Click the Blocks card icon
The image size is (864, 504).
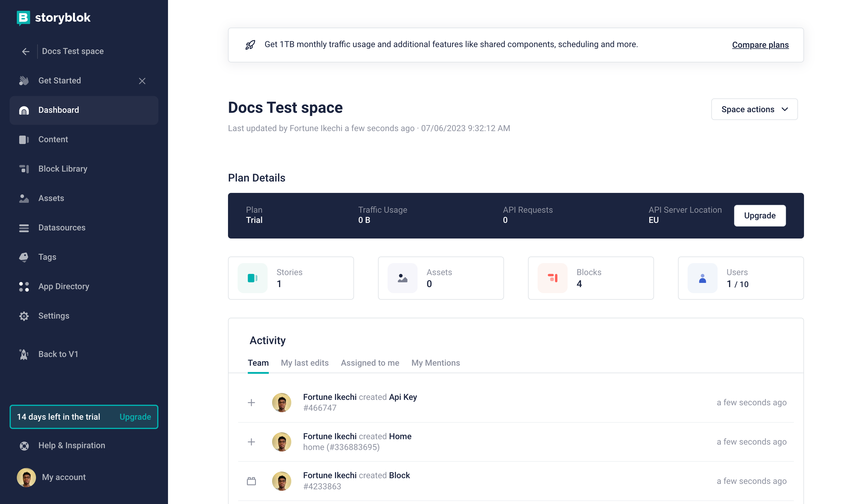click(553, 278)
